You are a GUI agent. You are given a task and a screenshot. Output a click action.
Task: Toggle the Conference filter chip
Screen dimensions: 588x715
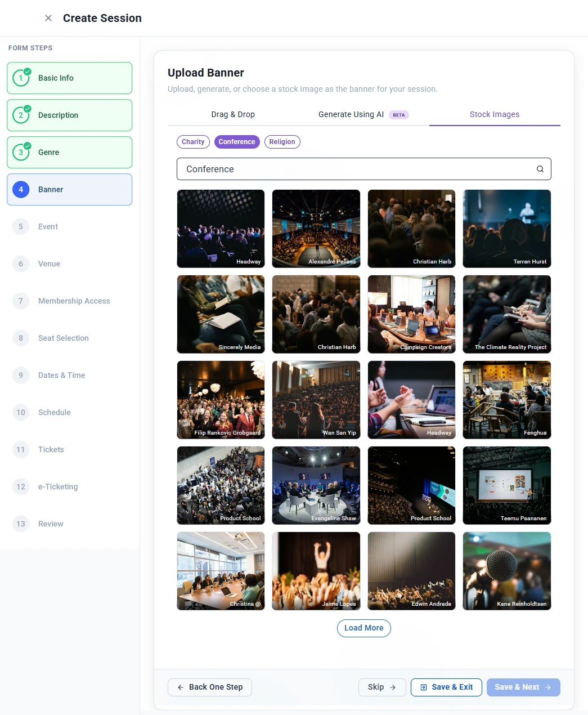[237, 142]
